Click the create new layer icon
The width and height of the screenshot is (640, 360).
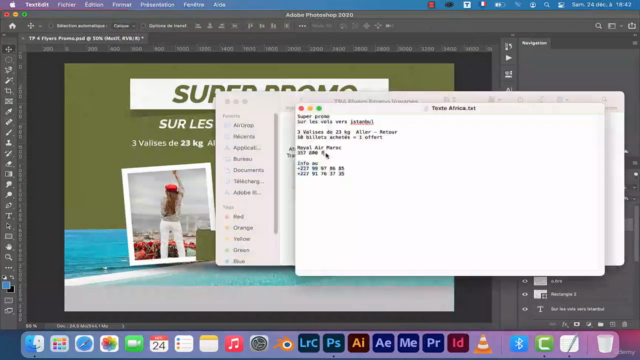click(613, 324)
